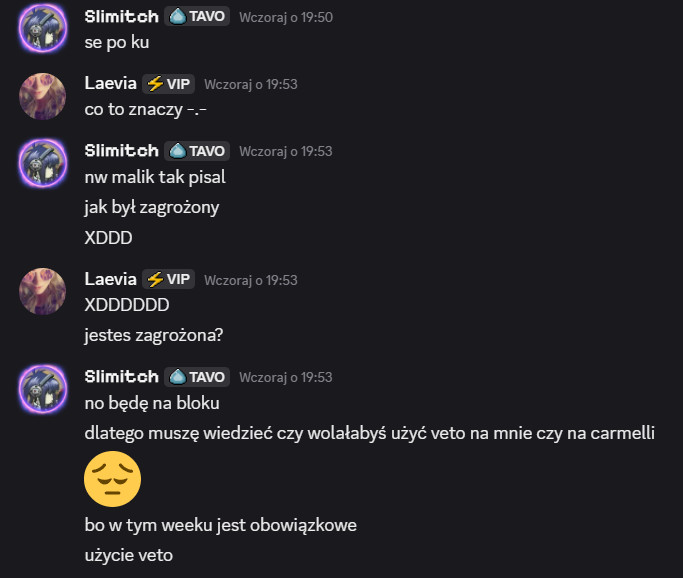Click the message "jak był zagrożony"
683x578 pixels.
[x=151, y=208]
